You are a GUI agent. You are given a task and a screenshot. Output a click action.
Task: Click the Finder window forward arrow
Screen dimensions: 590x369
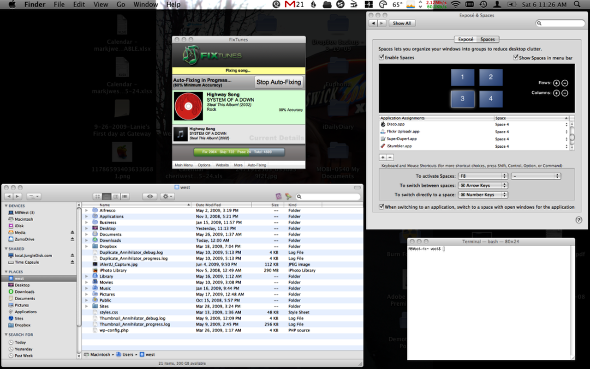click(x=17, y=196)
